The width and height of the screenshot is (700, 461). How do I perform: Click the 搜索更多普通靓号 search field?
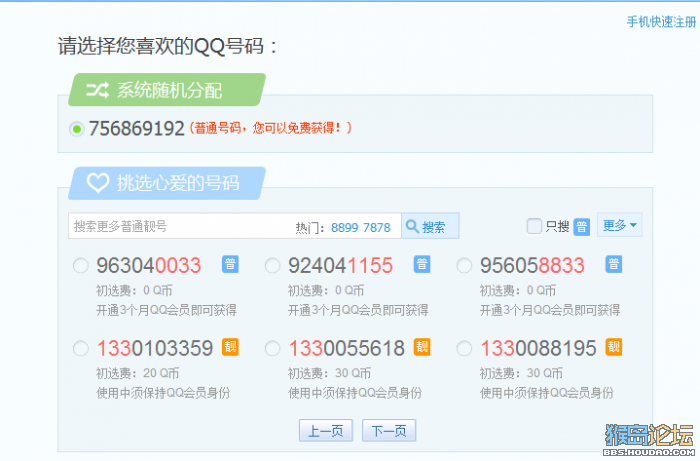pyautogui.click(x=235, y=226)
